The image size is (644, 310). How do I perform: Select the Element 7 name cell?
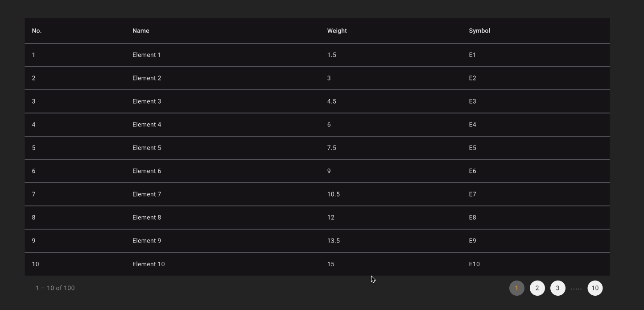pos(147,194)
